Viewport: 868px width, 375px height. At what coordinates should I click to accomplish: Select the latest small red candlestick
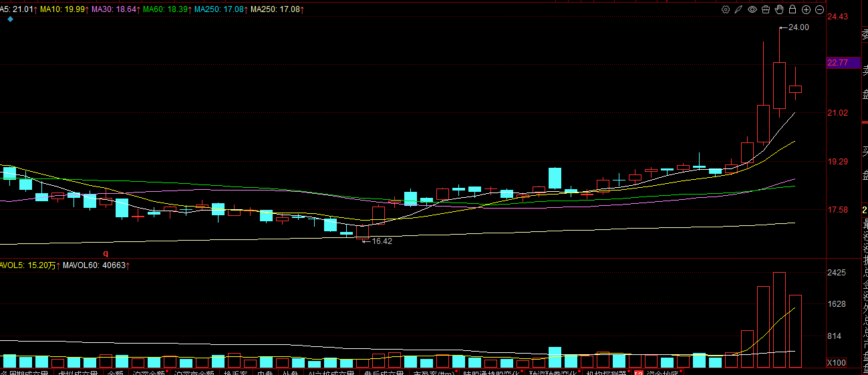tap(795, 89)
